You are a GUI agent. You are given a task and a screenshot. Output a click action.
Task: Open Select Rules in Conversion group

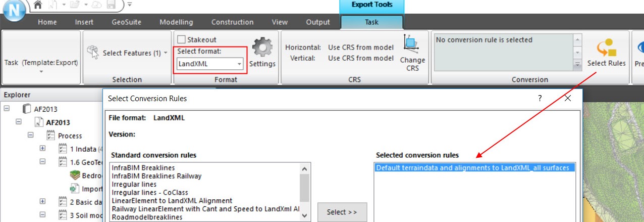[606, 53]
